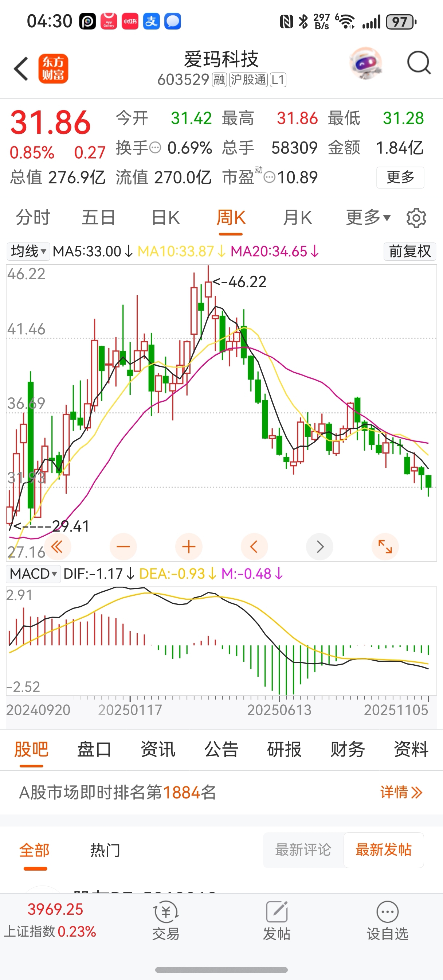This screenshot has width=443, height=980.
Task: Open the robot assistant avatar
Action: click(x=366, y=63)
